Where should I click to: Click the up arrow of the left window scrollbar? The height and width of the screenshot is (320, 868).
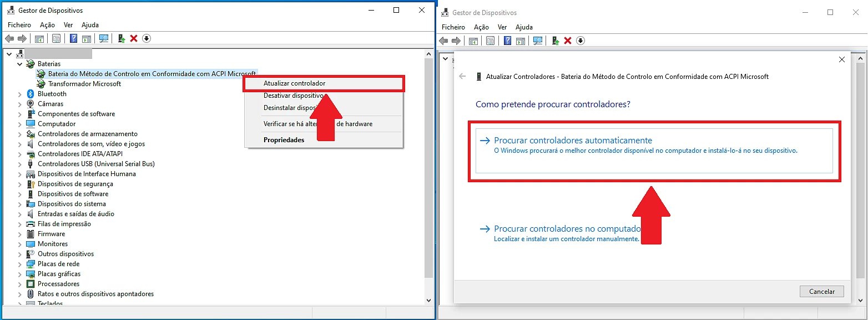428,54
